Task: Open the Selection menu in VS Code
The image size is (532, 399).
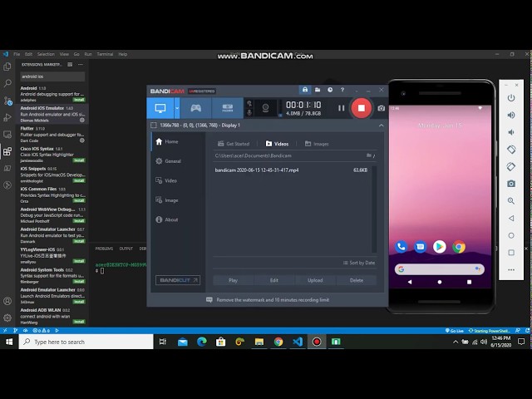Action: (x=46, y=54)
